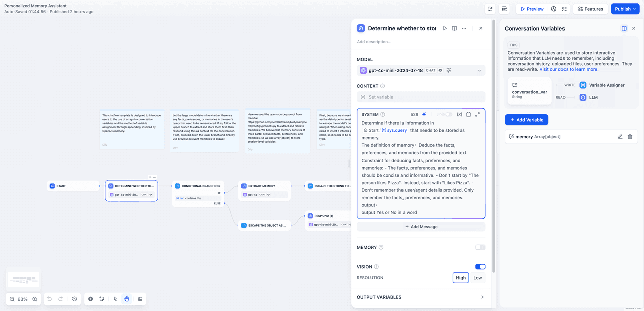Select the hand pan tool
The image size is (644, 311).
(127, 299)
